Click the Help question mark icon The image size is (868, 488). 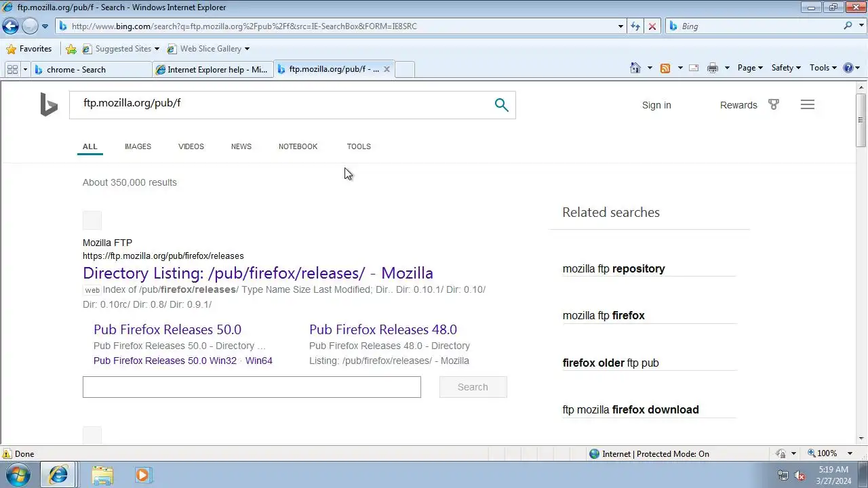[848, 68]
